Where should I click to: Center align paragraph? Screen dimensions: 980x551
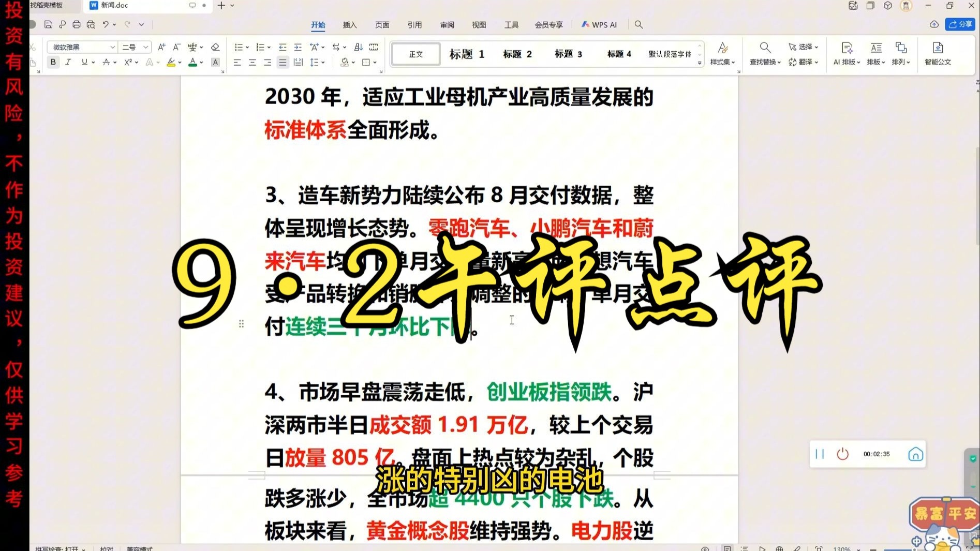coord(252,62)
